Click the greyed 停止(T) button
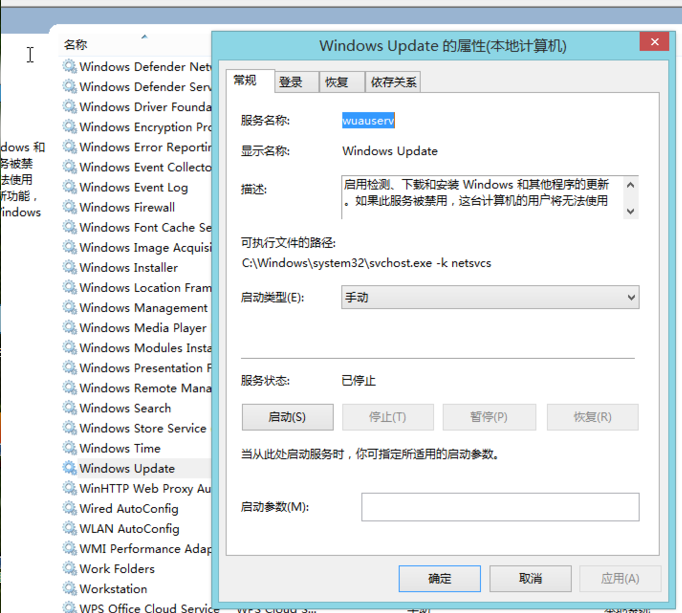This screenshot has width=682, height=613. click(x=388, y=417)
